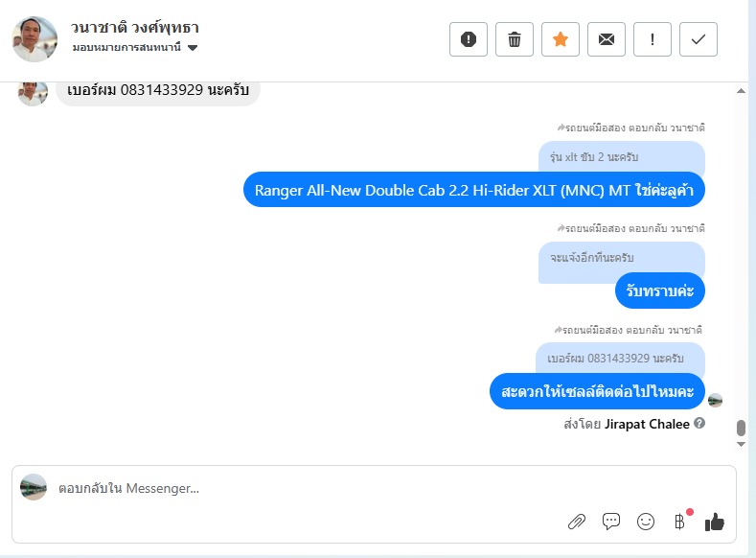The width and height of the screenshot is (756, 558).
Task: Click the help icon beside Jirapat Chalee
Action: click(699, 423)
